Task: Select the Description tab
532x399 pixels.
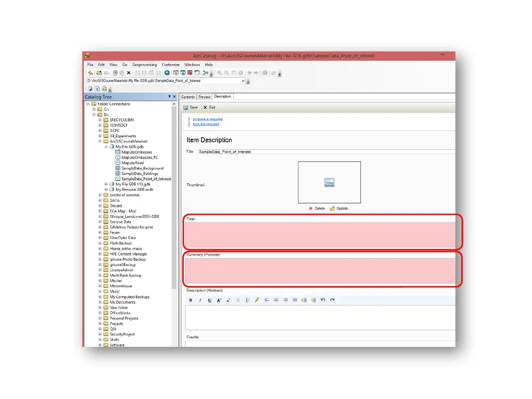Action: (222, 97)
